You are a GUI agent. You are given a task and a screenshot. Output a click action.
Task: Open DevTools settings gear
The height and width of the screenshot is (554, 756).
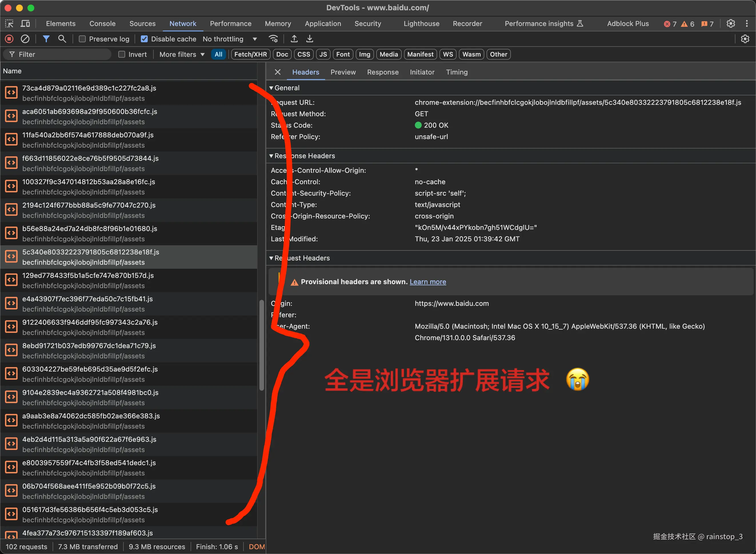731,23
